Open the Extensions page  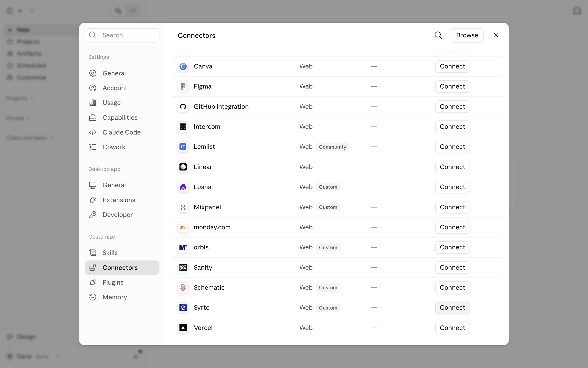[122, 200]
